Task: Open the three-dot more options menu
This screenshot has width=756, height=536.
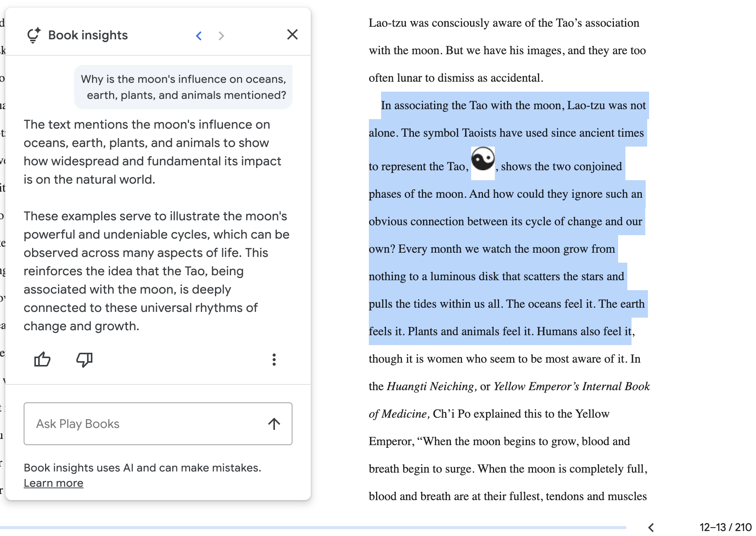Action: 274,359
